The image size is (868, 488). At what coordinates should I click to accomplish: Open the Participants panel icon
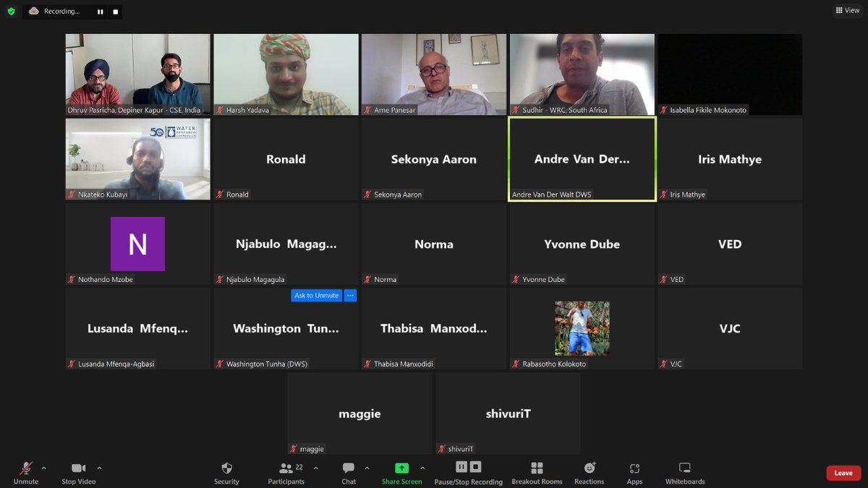[x=286, y=468]
